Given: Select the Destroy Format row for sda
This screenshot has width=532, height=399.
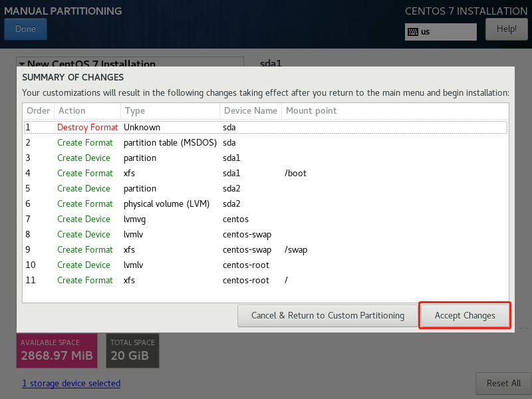Looking at the screenshot, I should coord(265,127).
